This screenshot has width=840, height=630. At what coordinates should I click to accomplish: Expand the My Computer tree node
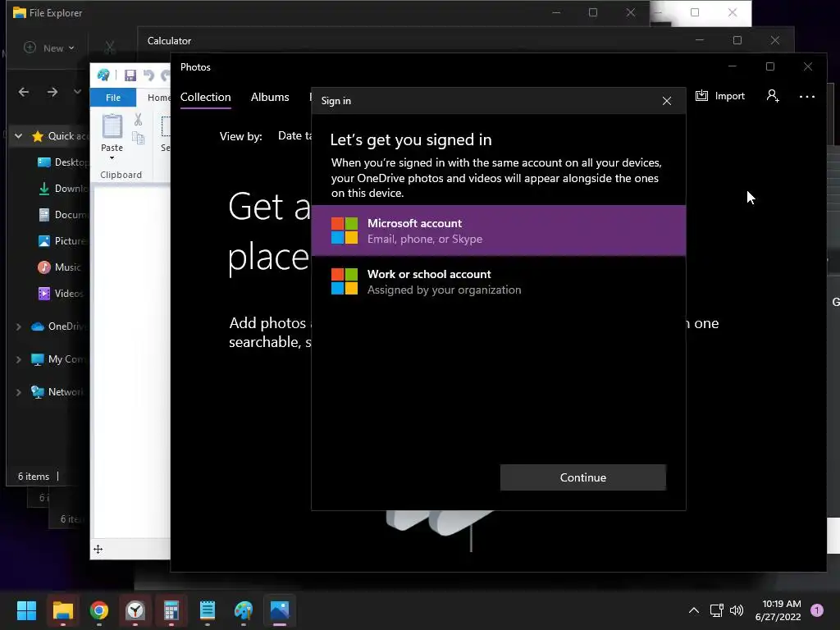coord(19,359)
